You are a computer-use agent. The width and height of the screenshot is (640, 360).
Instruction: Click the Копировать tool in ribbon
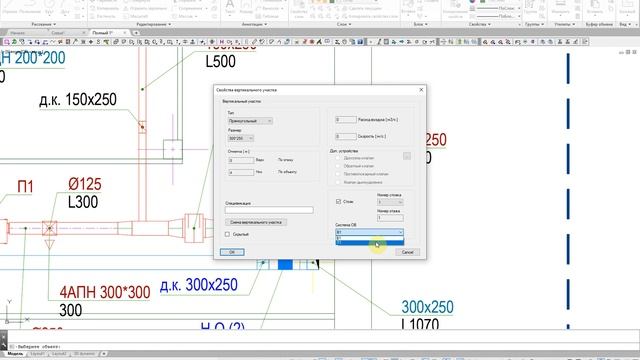(x=104, y=8)
